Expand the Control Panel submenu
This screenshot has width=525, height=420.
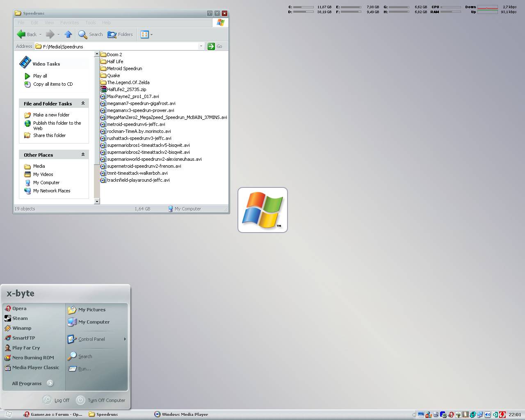click(x=125, y=339)
